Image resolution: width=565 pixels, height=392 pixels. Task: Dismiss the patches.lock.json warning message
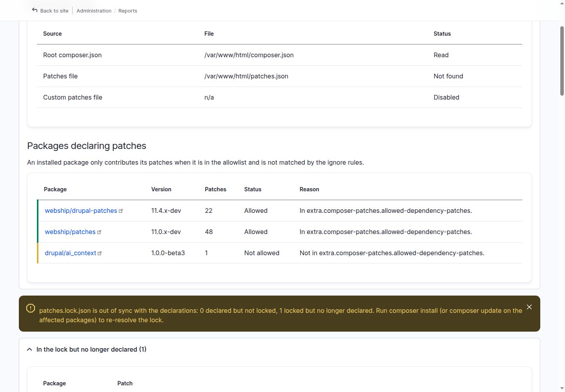pyautogui.click(x=529, y=307)
